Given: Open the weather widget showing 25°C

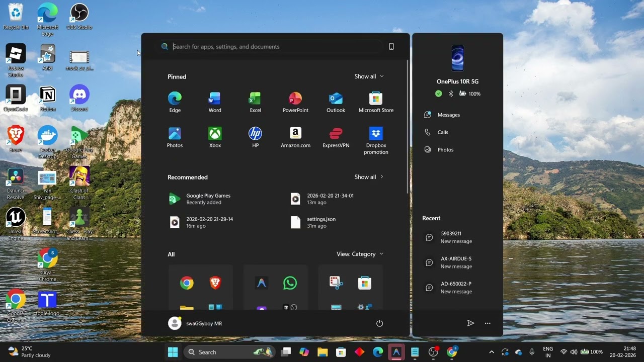Looking at the screenshot, I should tap(30, 352).
